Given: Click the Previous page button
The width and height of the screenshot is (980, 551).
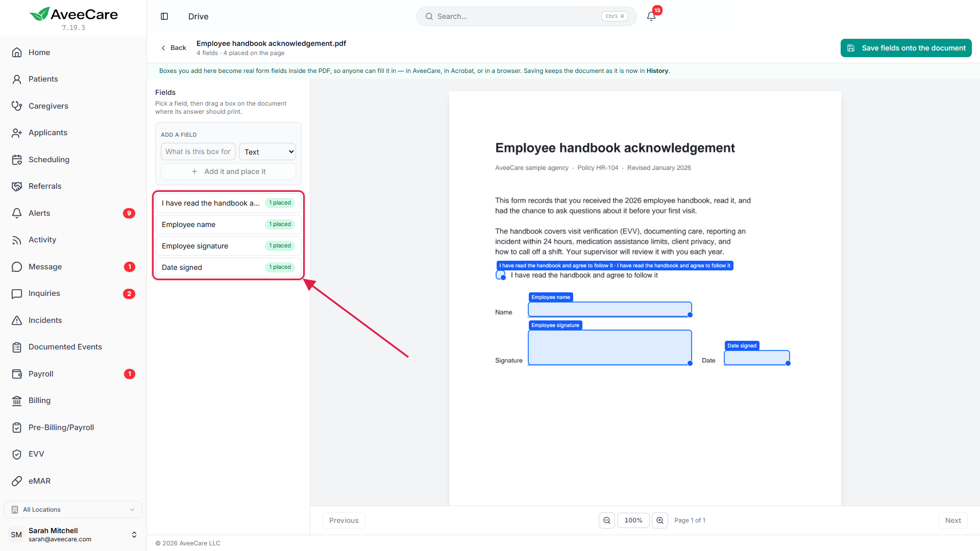Looking at the screenshot, I should [344, 520].
